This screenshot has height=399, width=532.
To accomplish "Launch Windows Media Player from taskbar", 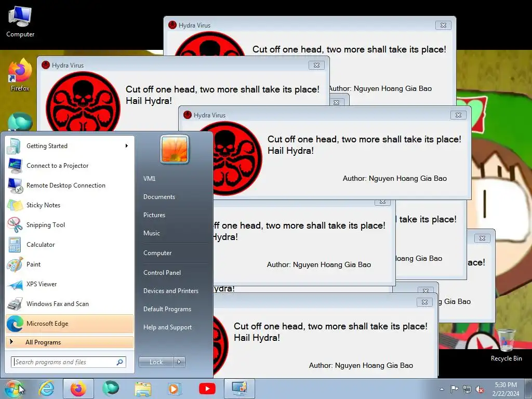I will coord(175,389).
